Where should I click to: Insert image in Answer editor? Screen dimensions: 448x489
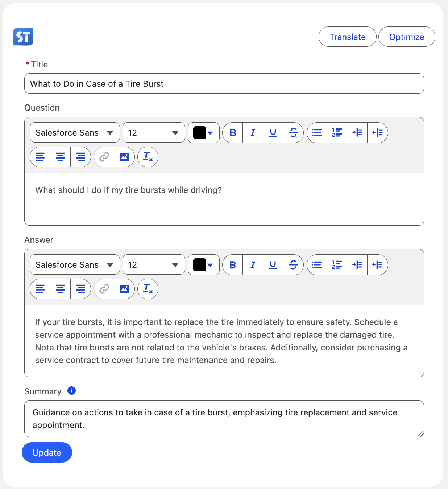(x=124, y=289)
